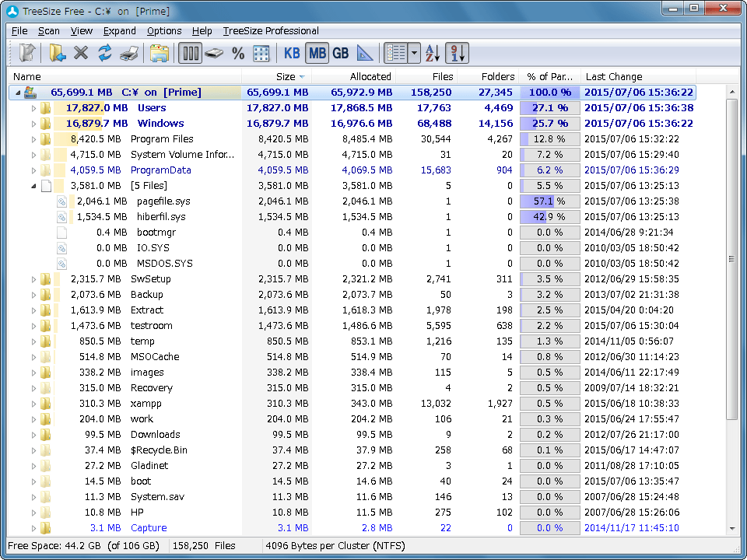Click the Downloads folder icon
Screen dimensions: 747x560
click(45, 435)
